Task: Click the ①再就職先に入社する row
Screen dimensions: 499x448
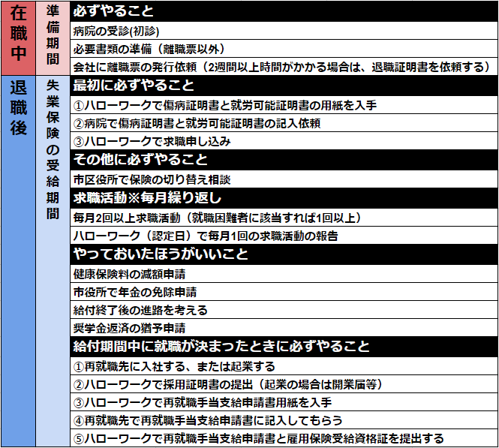Action: pyautogui.click(x=284, y=366)
